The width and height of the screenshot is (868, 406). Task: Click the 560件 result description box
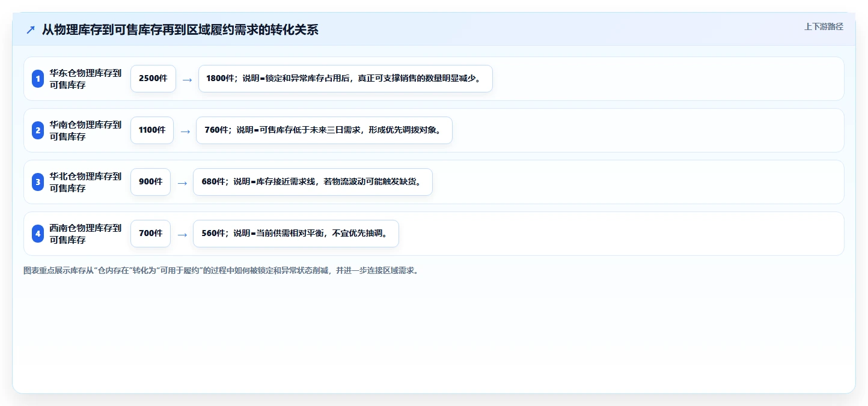click(296, 234)
